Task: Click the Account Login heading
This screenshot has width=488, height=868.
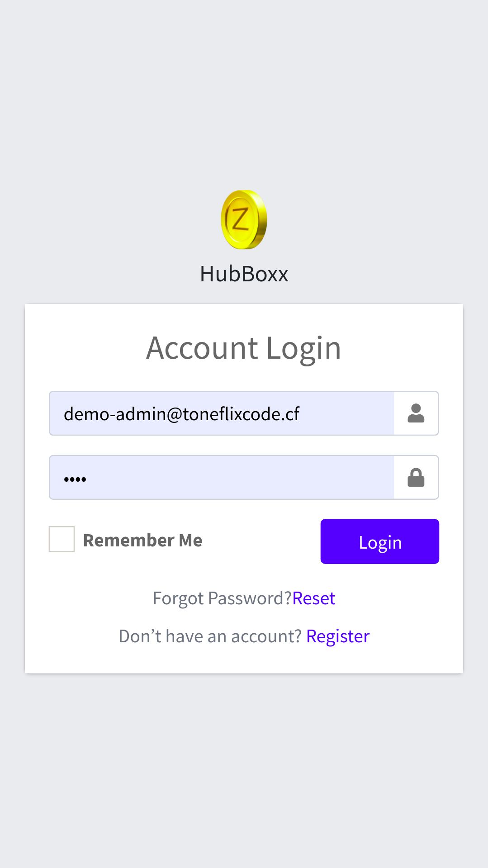Action: [244, 348]
